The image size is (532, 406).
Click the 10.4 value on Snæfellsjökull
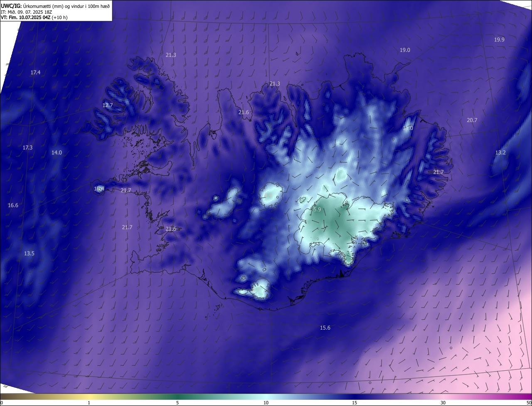[x=99, y=188]
